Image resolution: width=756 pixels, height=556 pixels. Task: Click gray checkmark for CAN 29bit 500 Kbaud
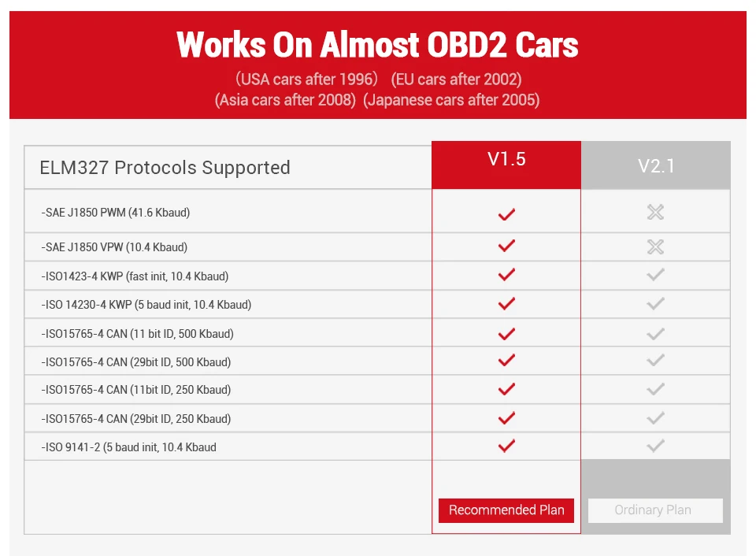click(x=655, y=360)
